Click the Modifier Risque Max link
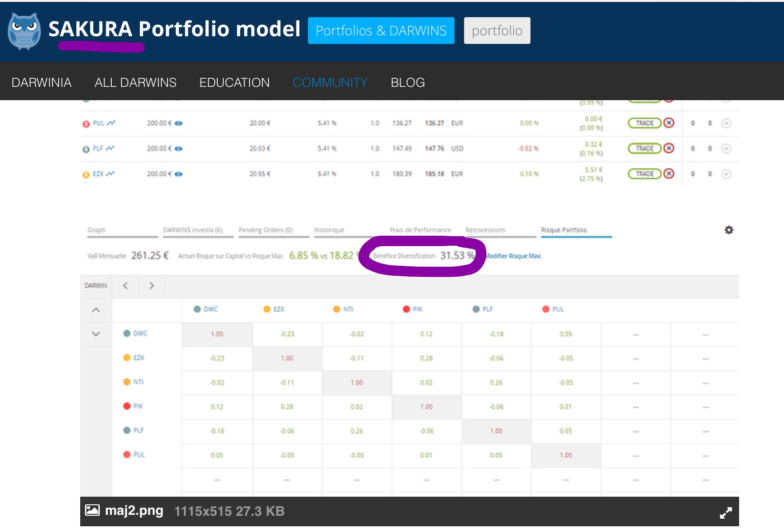Screen dimensions: 784x532 pos(514,256)
